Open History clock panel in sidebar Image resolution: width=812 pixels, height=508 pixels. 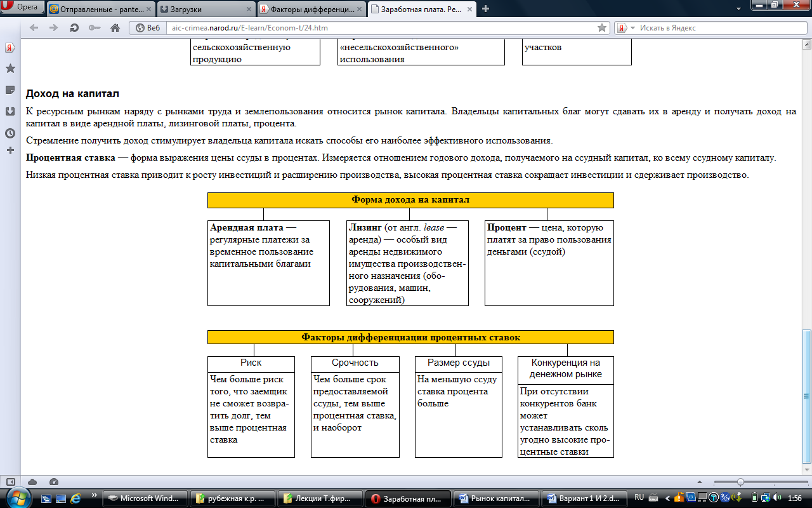[10, 133]
